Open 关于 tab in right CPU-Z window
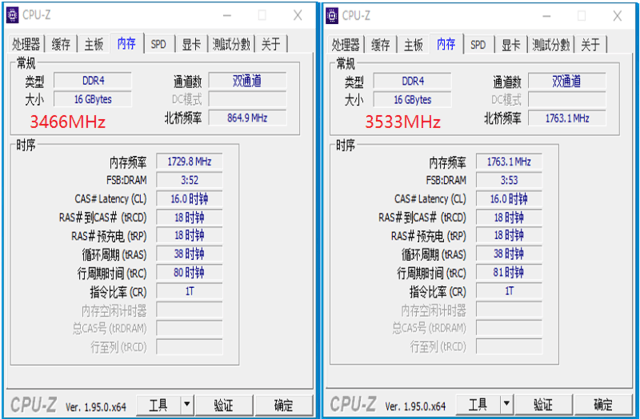 click(x=591, y=44)
